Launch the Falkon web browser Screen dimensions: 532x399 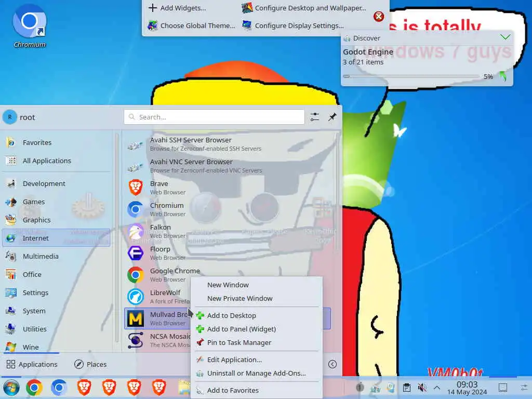[x=228, y=231]
